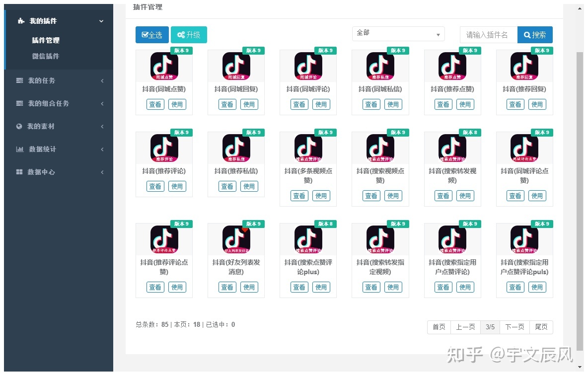This screenshot has width=588, height=378.
Task: Expand 数据统计 sidebar section
Action: pyautogui.click(x=59, y=149)
